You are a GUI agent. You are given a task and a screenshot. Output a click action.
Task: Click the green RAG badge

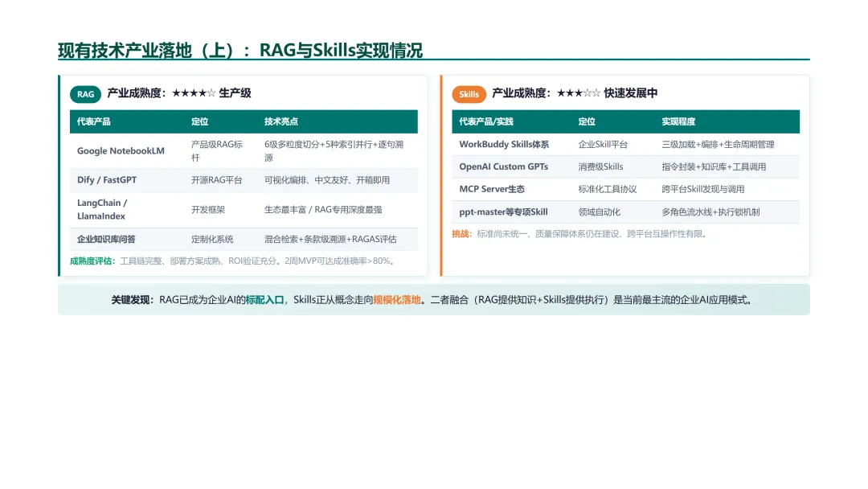pos(85,94)
